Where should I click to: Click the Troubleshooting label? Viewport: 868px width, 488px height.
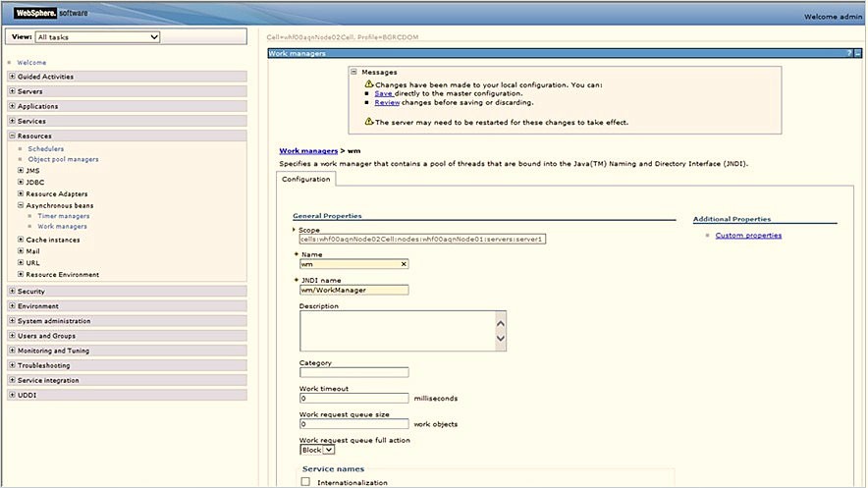44,365
